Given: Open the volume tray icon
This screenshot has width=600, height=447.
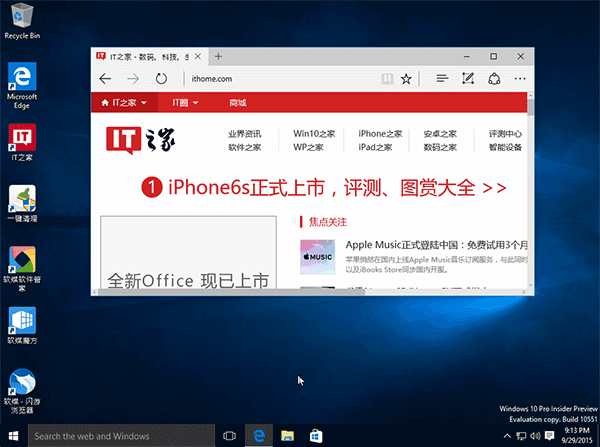Looking at the screenshot, I should [x=535, y=436].
